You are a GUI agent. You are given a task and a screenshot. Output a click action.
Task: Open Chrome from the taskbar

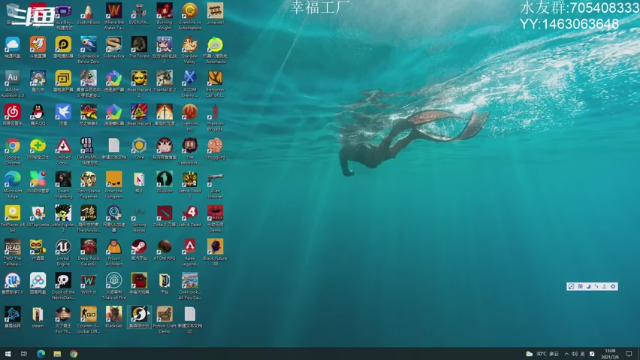point(73,353)
